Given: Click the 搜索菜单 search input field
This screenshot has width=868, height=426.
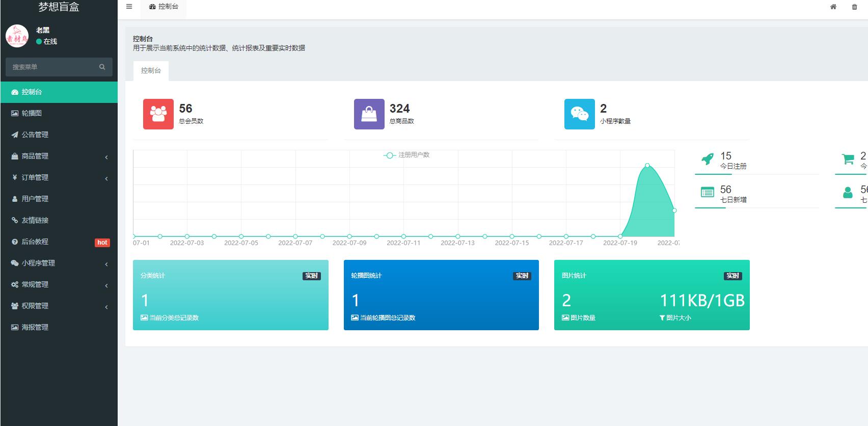Looking at the screenshot, I should point(51,67).
